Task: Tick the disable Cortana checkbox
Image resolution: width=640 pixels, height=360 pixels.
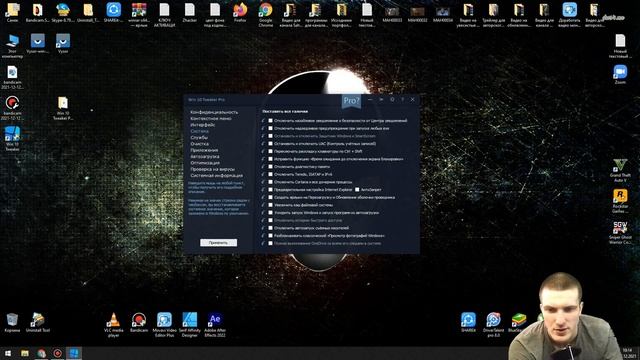Action: coord(270,182)
